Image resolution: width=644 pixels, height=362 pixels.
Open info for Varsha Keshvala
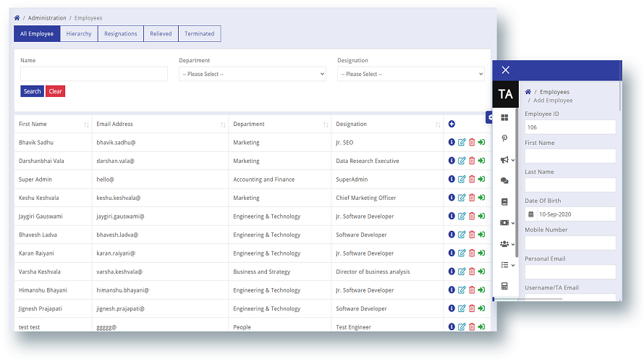(x=452, y=271)
